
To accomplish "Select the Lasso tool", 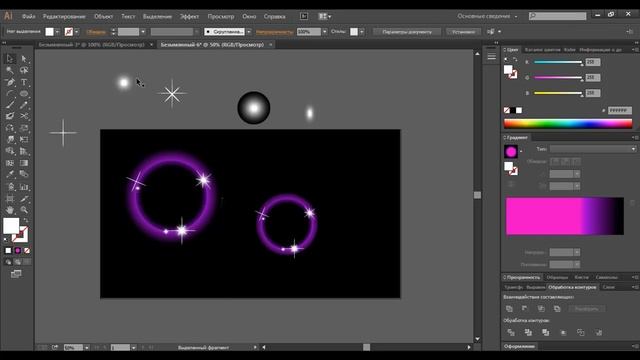I will [24, 70].
